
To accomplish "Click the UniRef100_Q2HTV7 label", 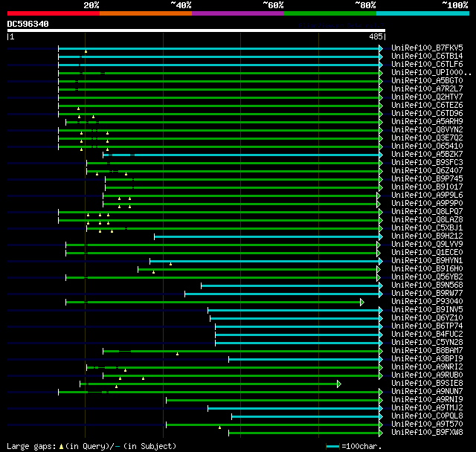I will point(427,97).
